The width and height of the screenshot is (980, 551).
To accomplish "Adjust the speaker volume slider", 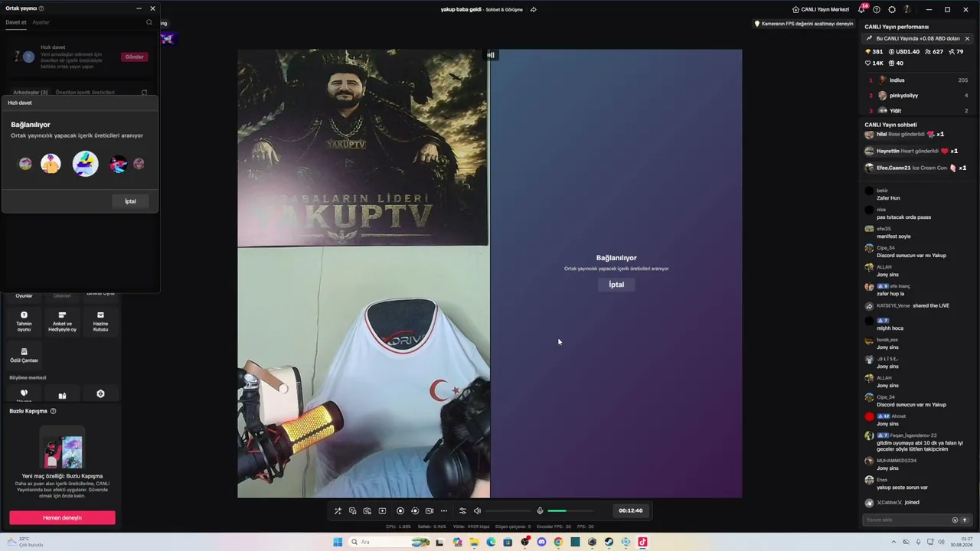I will point(508,511).
